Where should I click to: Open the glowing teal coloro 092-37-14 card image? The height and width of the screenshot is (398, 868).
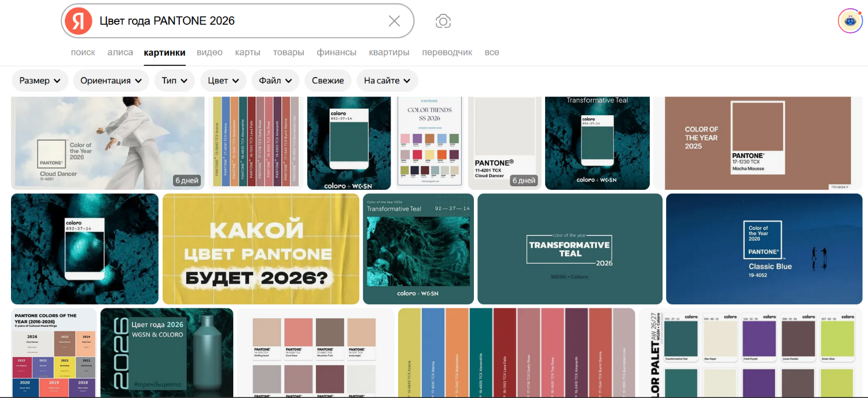84,249
